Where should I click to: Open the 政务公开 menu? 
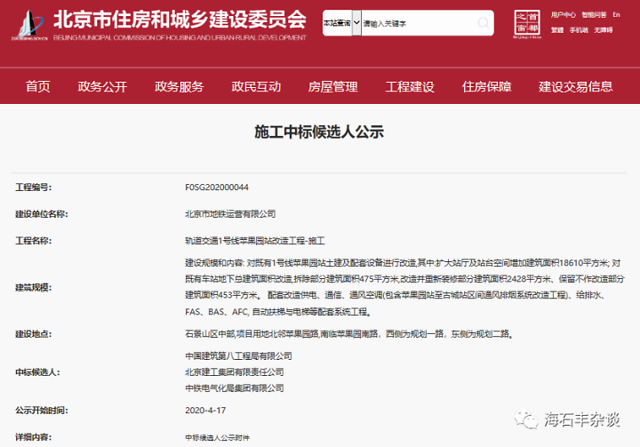point(102,87)
